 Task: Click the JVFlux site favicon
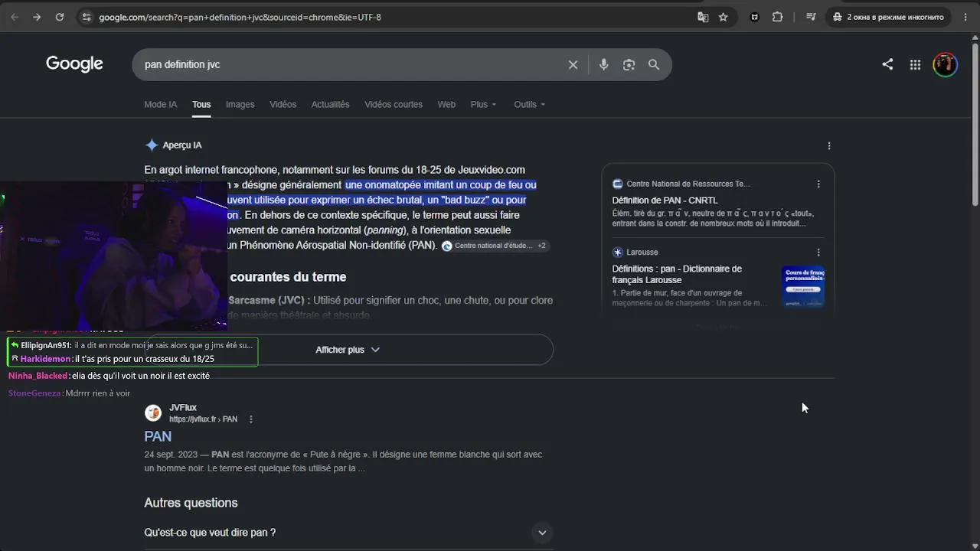click(x=153, y=413)
